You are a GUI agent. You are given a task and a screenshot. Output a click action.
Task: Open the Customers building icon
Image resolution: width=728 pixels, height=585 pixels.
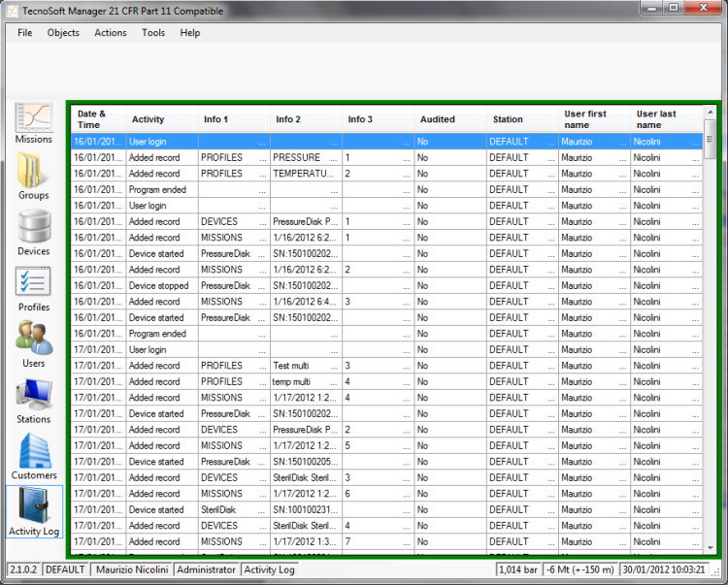coord(34,451)
